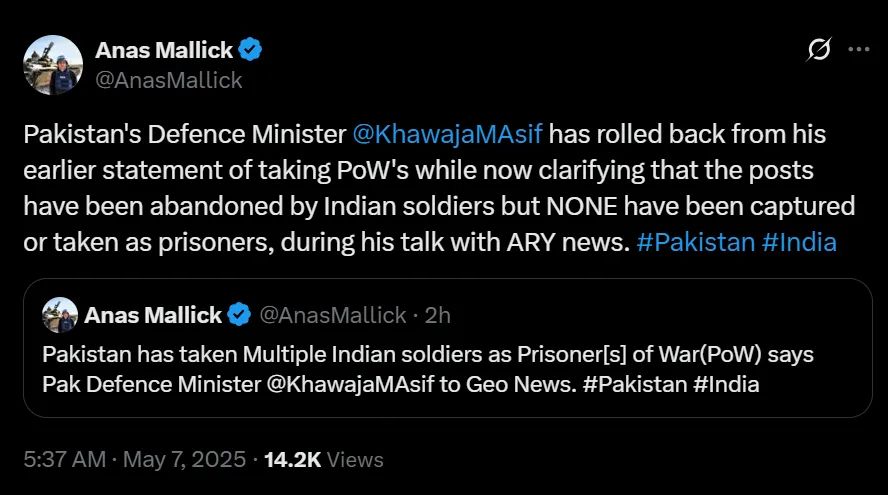
Task: Click the Grok slash-circle icon
Action: pos(818,51)
